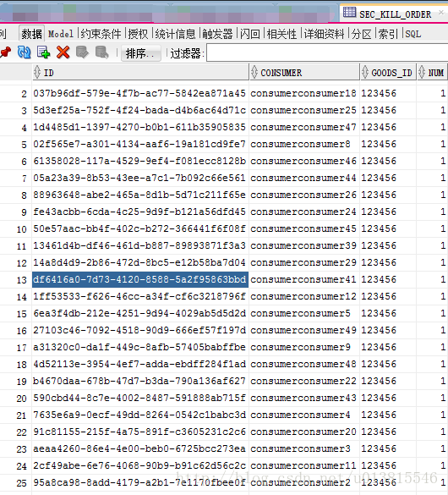
Task: Toggle sort arrows on CONSUMER column header
Action: [254, 72]
